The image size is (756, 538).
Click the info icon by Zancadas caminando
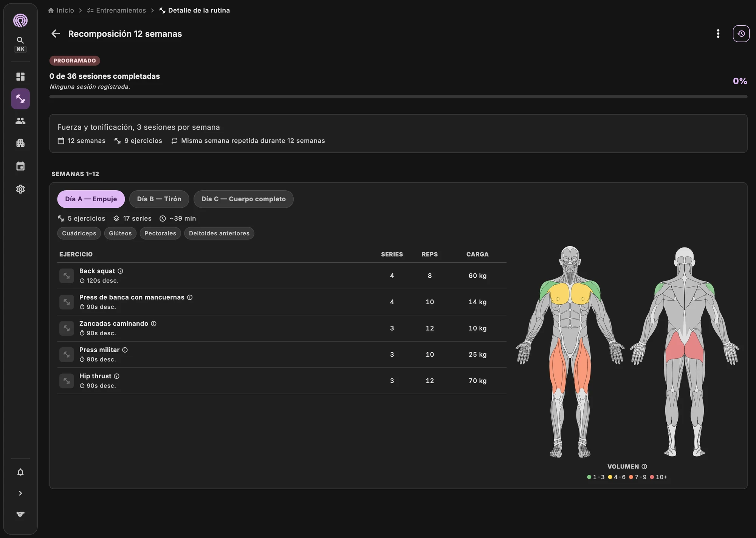tap(153, 323)
